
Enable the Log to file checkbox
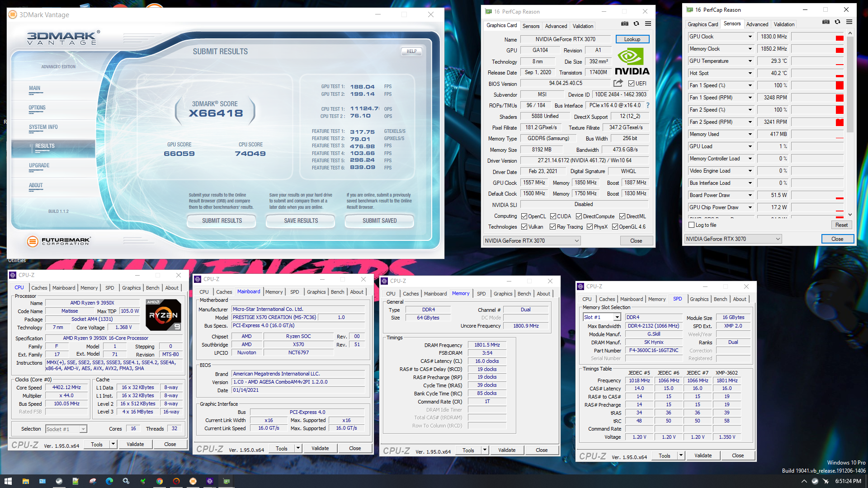coord(691,225)
